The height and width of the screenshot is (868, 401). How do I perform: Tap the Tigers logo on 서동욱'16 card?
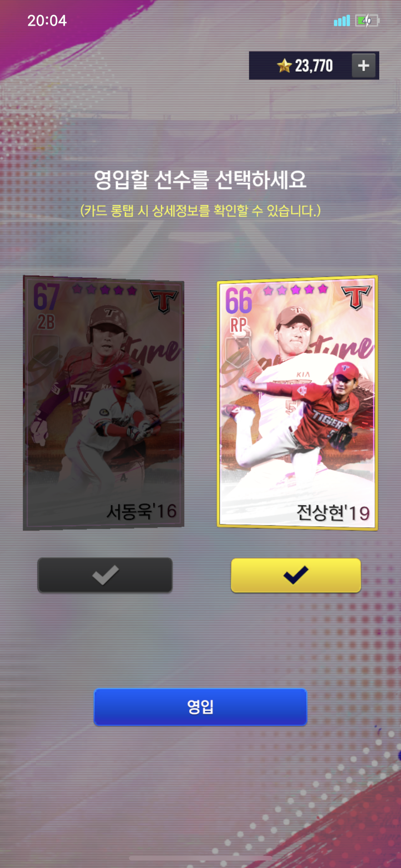click(x=164, y=301)
